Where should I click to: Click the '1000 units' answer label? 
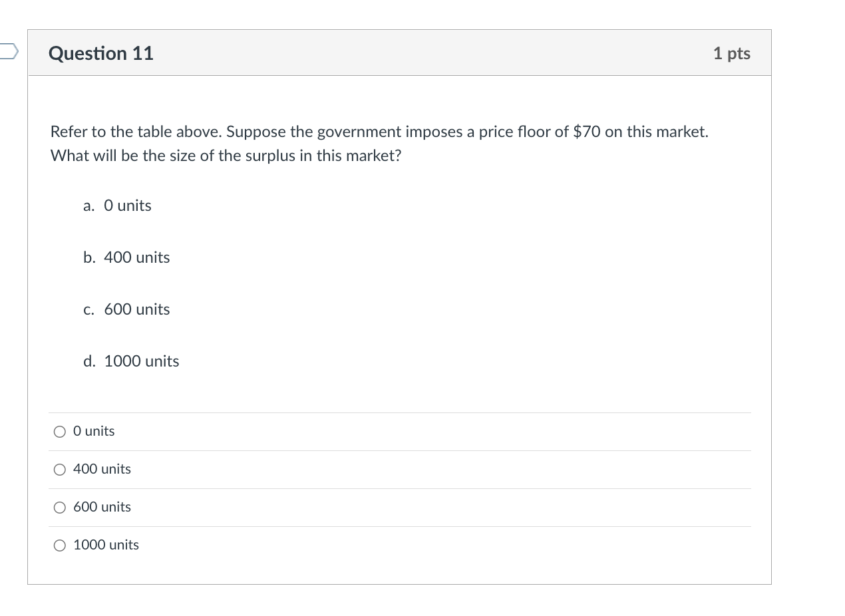coord(105,545)
